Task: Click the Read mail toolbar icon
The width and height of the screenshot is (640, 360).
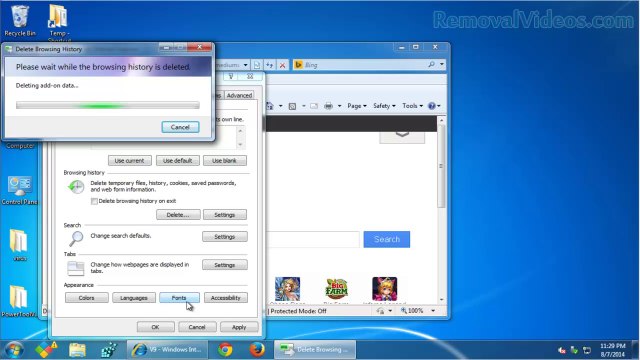Action: tap(314, 106)
